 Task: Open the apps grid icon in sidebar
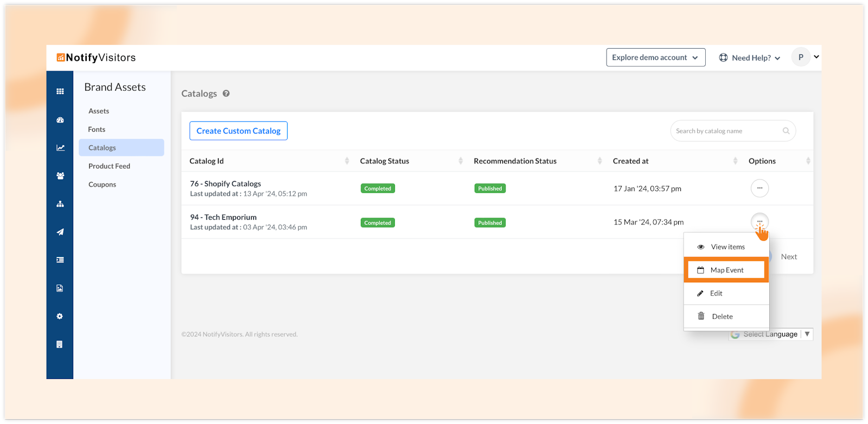coord(60,92)
